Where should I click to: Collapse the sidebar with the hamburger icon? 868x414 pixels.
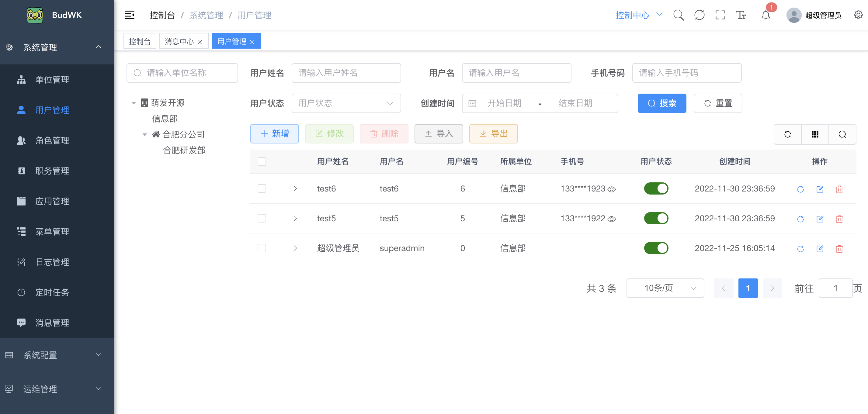click(x=129, y=15)
